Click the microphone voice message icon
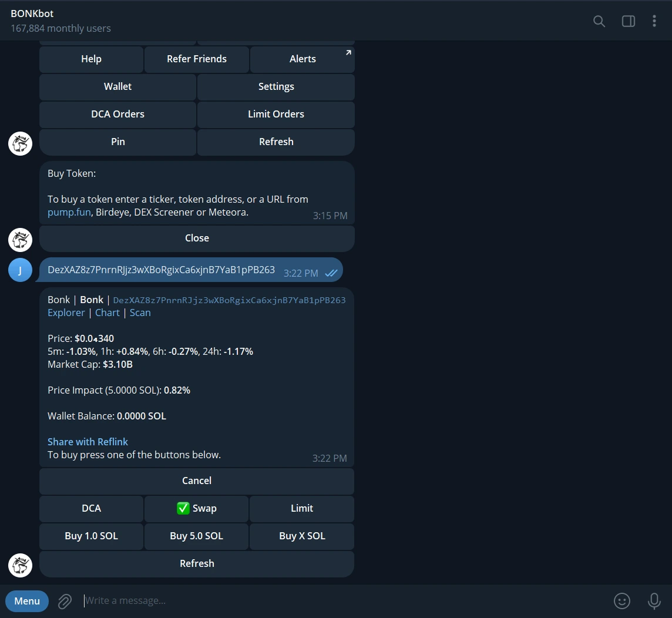Screen dimensions: 672x618 coord(654,600)
